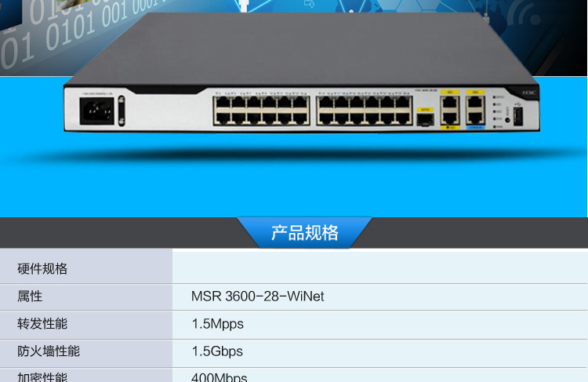Click the 属性 row label

30,297
